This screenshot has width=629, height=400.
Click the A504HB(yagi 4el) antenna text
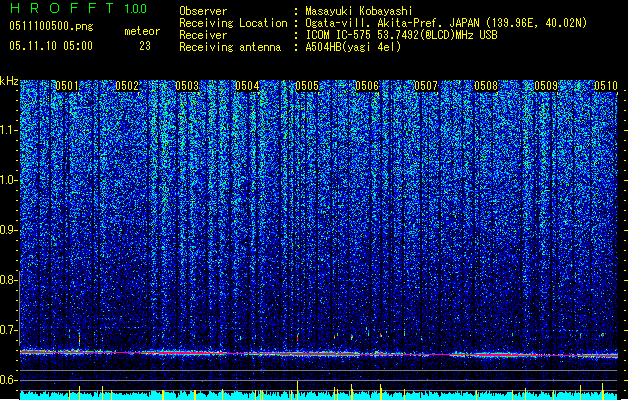[353, 47]
